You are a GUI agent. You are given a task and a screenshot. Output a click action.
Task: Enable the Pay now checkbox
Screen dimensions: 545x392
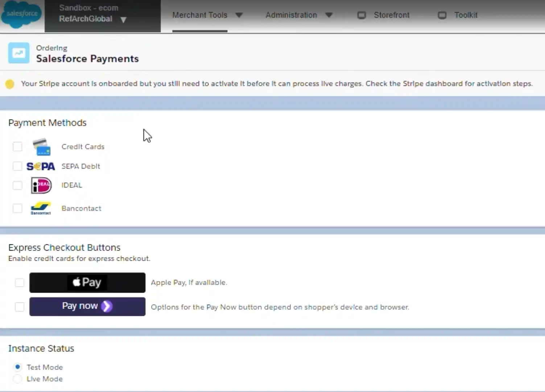pos(20,307)
